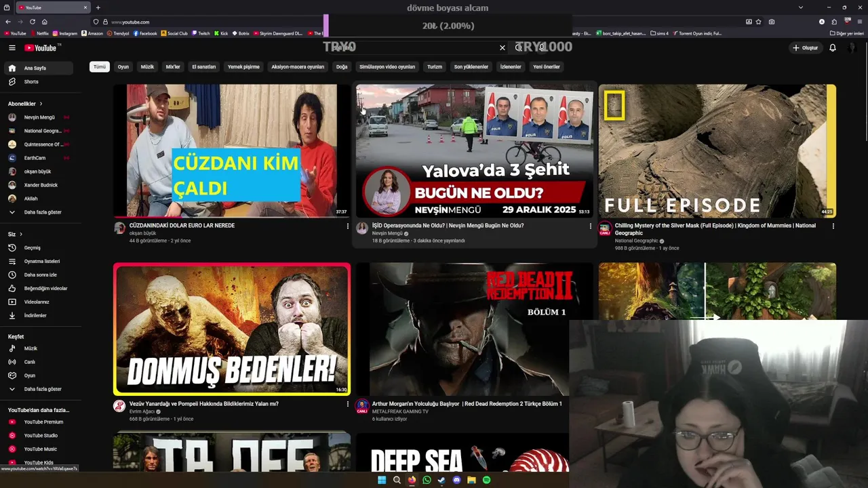Open EarthCam subscription in sidebar
The height and width of the screenshot is (488, 868).
37,158
